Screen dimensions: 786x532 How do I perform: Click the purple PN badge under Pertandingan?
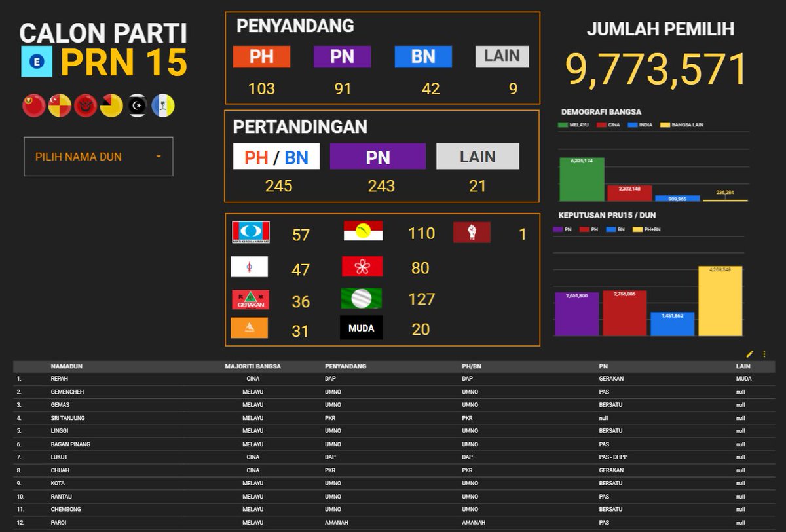click(378, 157)
